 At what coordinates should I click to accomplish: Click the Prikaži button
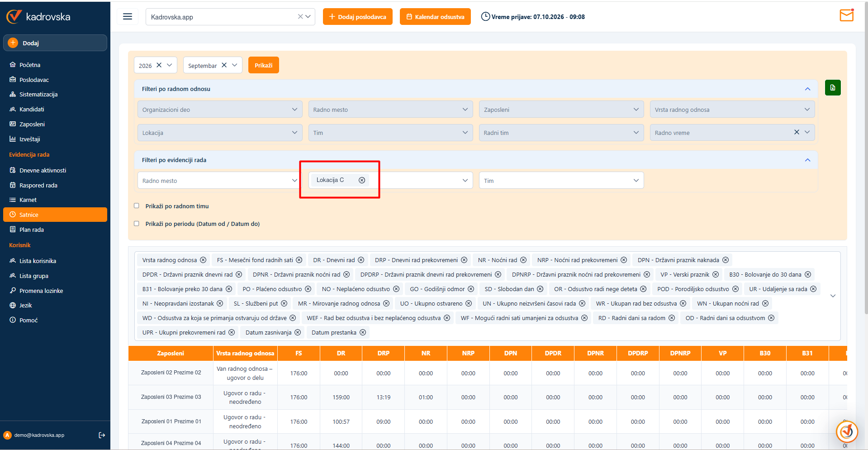click(x=263, y=65)
